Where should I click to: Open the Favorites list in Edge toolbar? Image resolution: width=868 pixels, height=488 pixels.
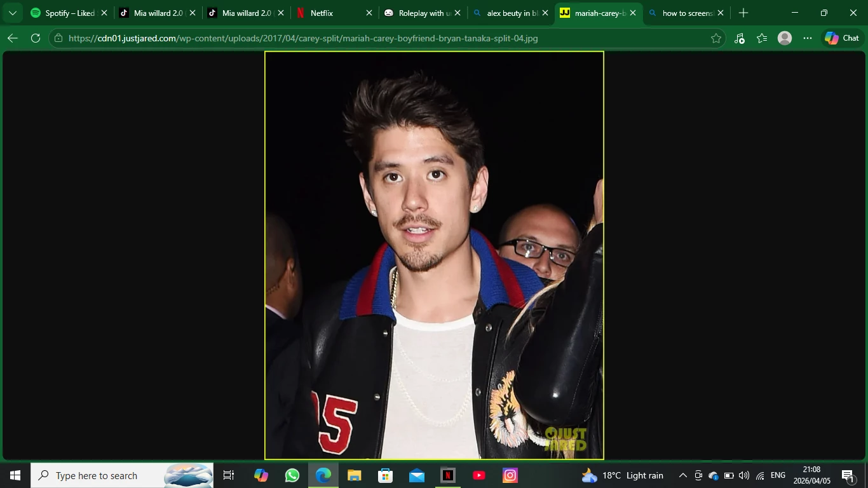coord(762,38)
